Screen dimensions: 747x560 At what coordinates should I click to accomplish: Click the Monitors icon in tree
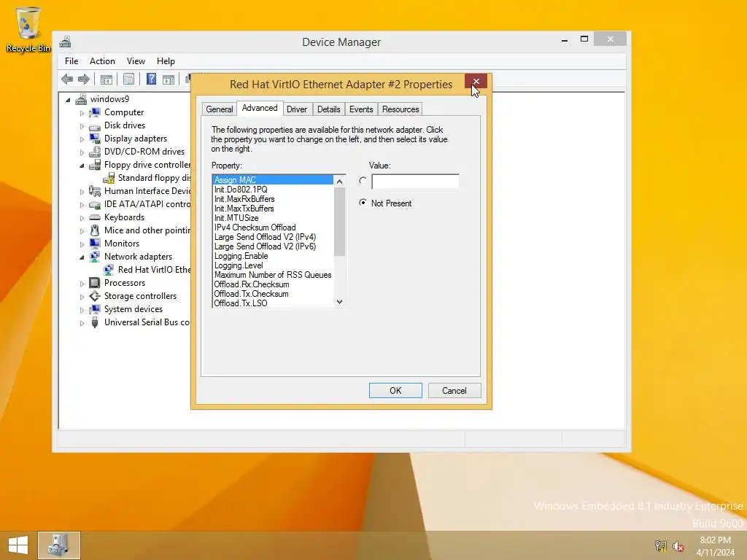click(x=95, y=244)
